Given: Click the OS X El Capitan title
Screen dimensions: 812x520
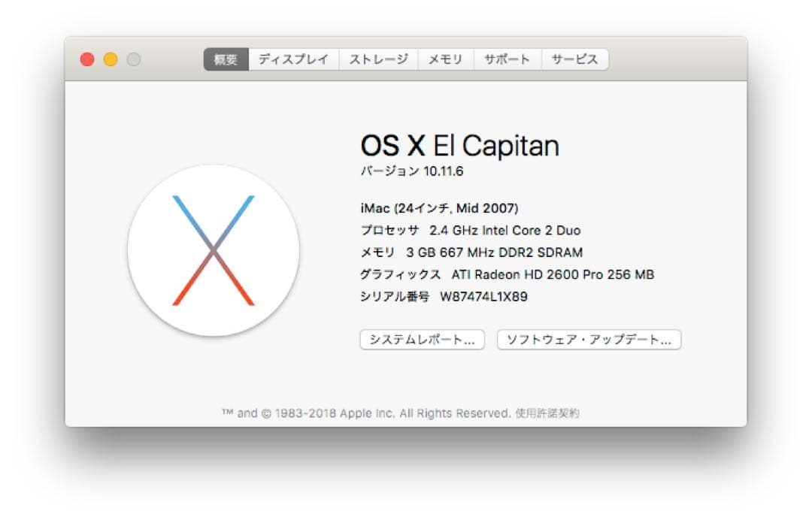Looking at the screenshot, I should pos(460,145).
